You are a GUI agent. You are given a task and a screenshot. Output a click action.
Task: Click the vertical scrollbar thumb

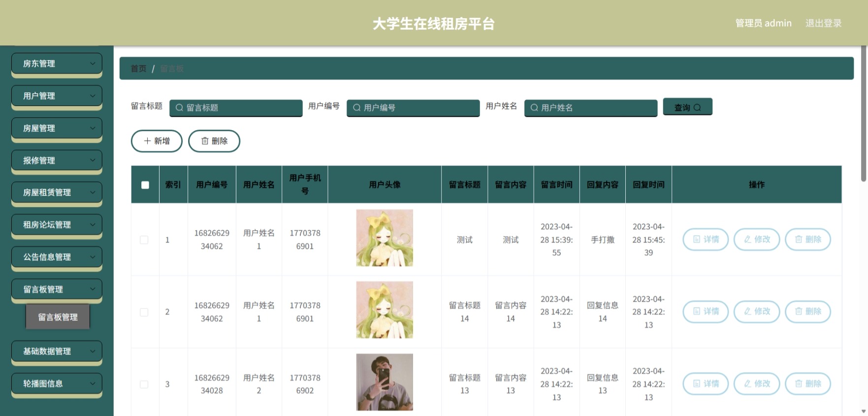(x=864, y=113)
